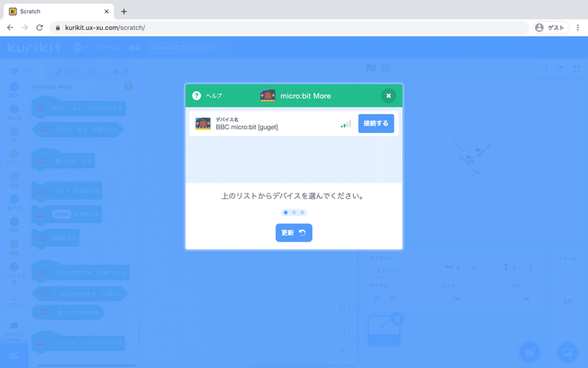Viewport: 588px width, 368px height.
Task: Delete the sprite using trash icon
Action: 397,319
